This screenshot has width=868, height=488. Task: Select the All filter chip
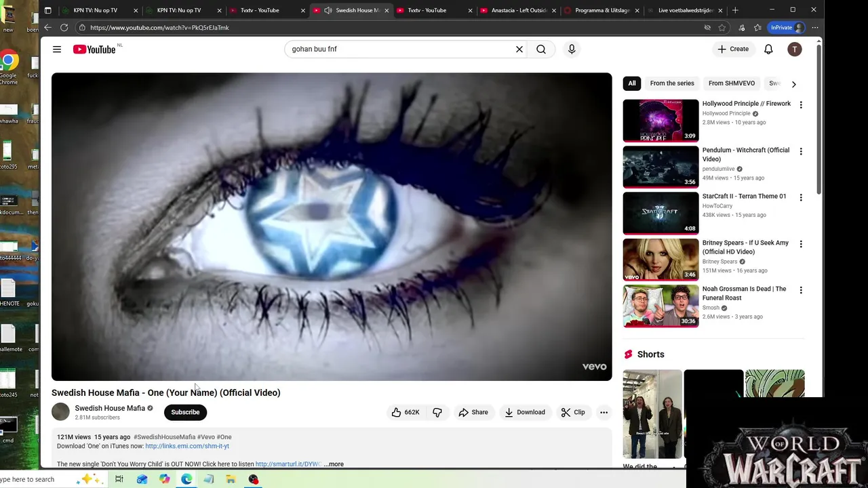tap(632, 83)
